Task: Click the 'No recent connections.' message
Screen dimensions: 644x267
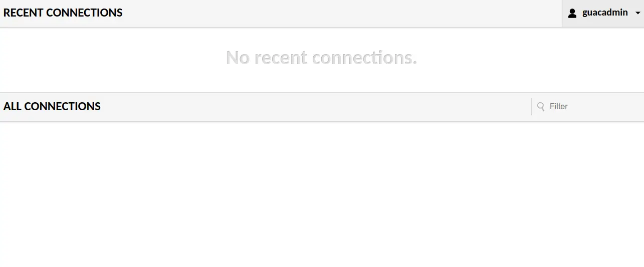Action: click(x=321, y=58)
